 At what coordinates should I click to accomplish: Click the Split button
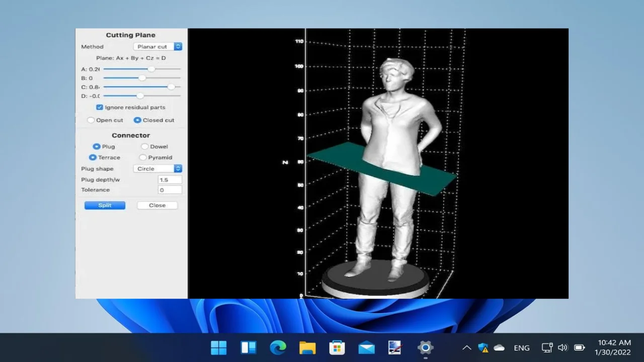pyautogui.click(x=105, y=205)
